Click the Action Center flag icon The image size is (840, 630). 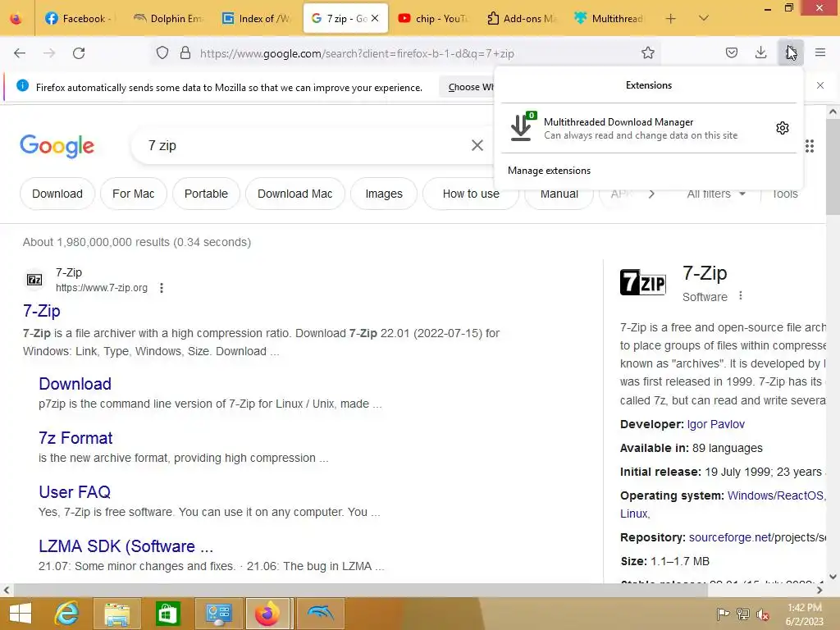(x=723, y=614)
